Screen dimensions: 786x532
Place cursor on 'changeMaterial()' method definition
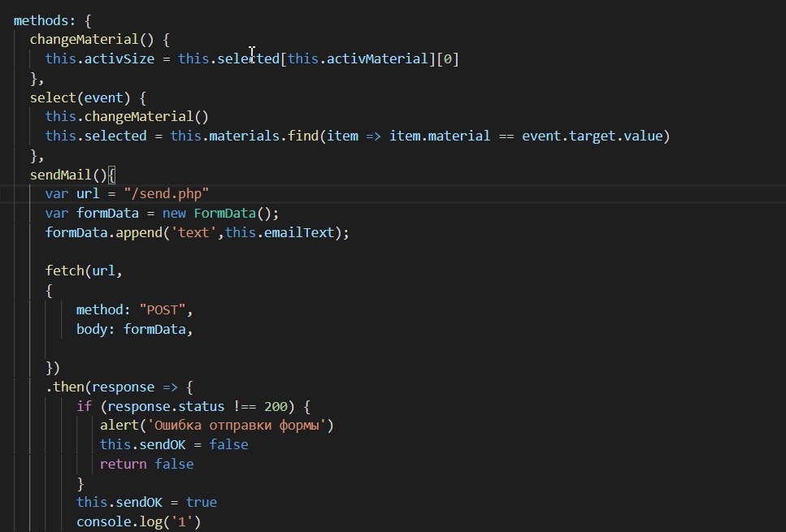92,40
